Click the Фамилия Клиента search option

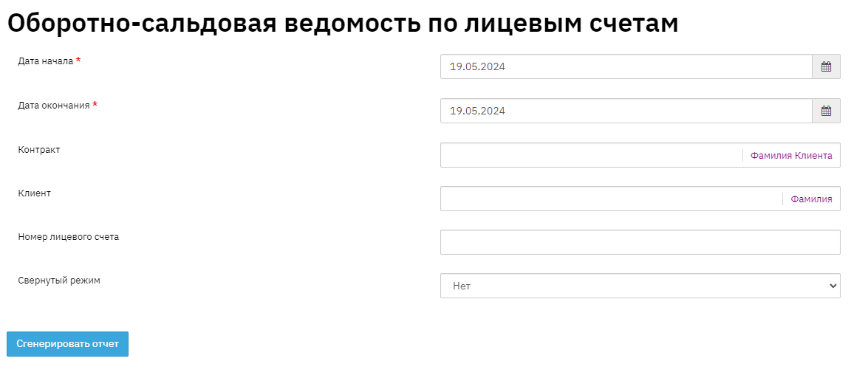tap(791, 156)
